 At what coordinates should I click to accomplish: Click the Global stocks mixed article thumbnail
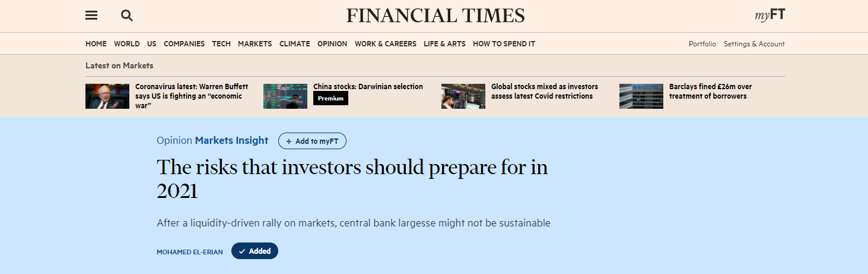pos(463,96)
